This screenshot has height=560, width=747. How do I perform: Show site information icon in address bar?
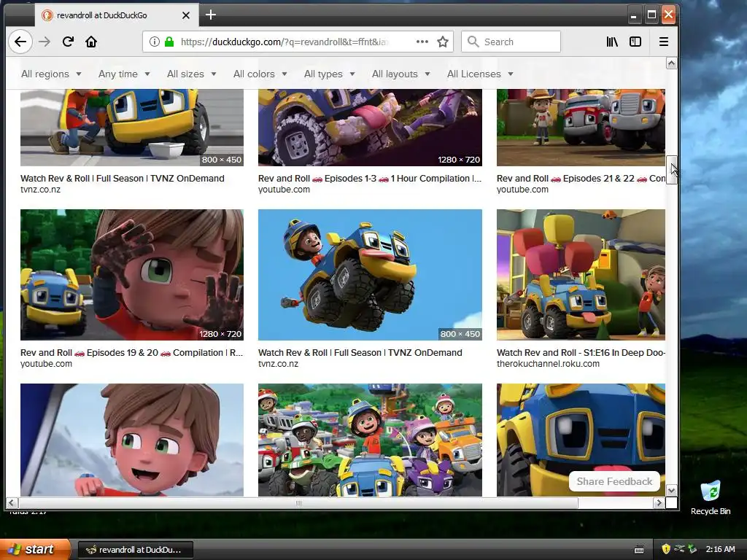click(x=155, y=42)
